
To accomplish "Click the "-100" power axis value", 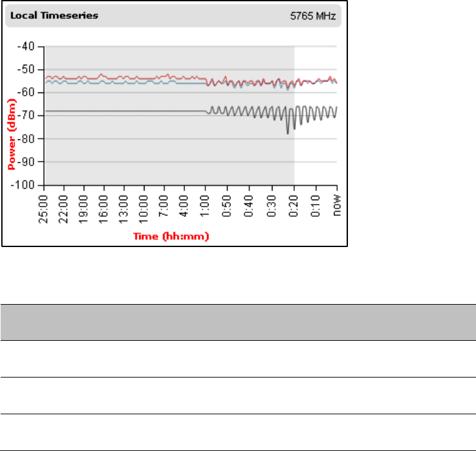I will (23, 185).
